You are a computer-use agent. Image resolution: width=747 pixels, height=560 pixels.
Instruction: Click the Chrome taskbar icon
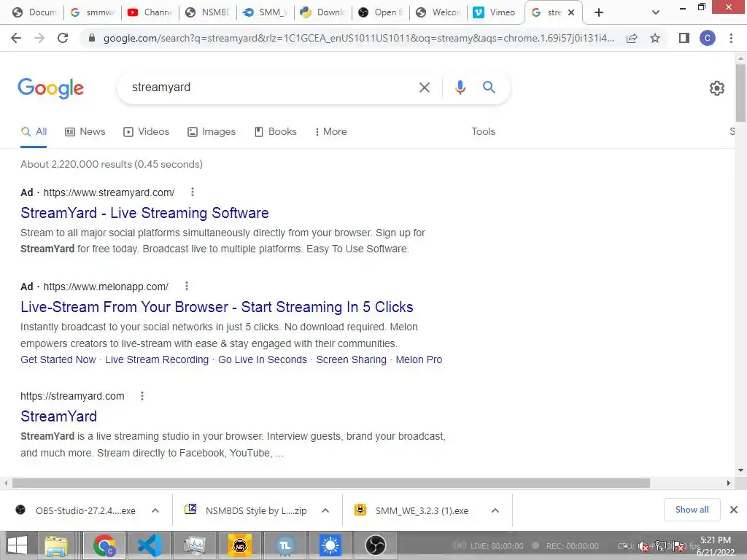click(104, 545)
